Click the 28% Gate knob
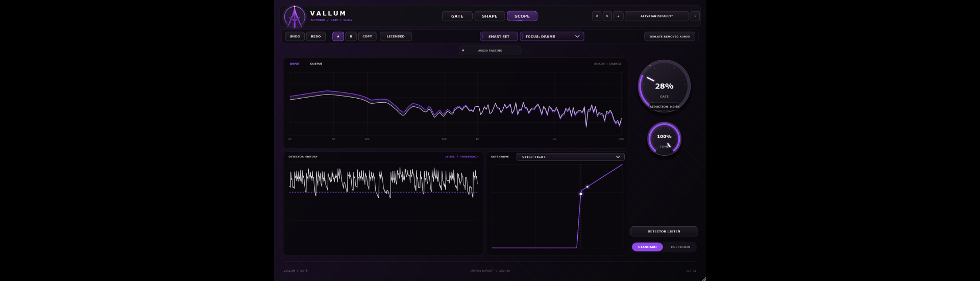 tap(664, 86)
